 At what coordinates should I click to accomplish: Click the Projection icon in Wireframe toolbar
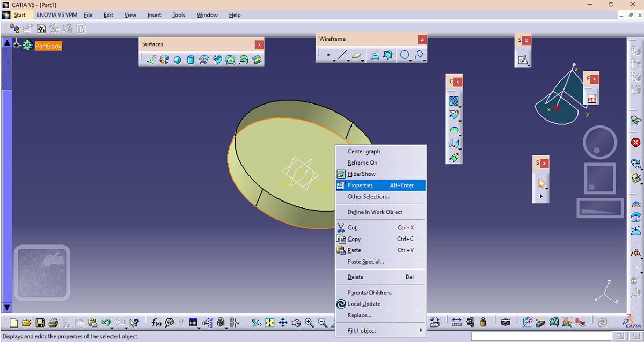tap(375, 55)
